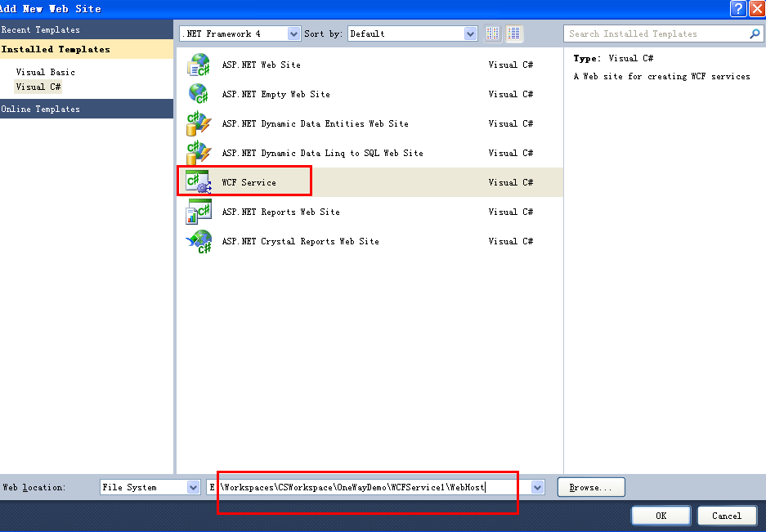This screenshot has height=532, width=766.
Task: Click the Search Installed Templates field
Action: [654, 34]
